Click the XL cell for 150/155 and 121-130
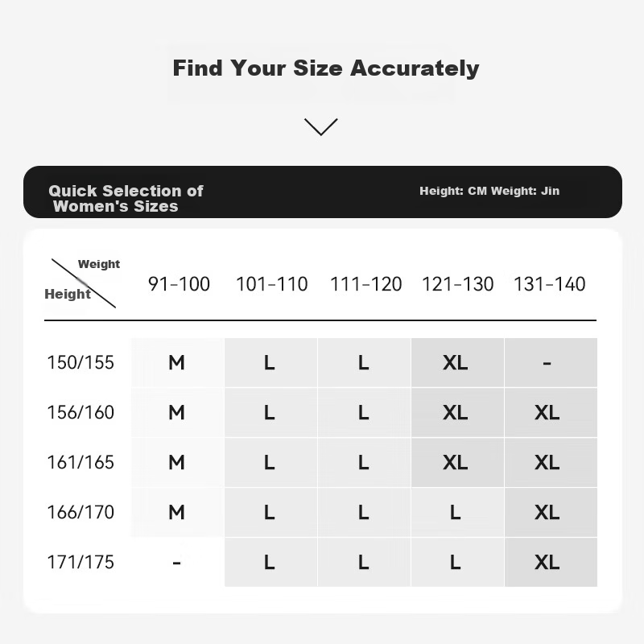 click(x=457, y=363)
